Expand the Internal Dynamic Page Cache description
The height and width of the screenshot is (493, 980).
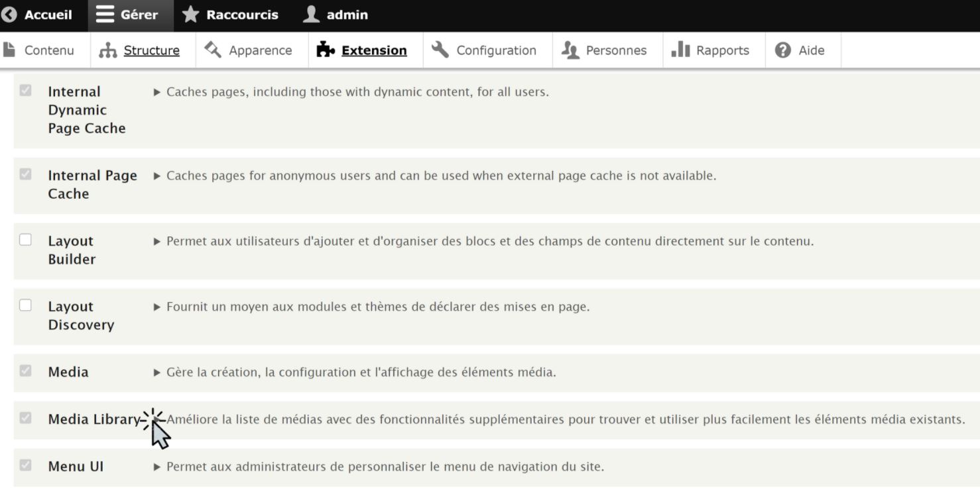[157, 92]
